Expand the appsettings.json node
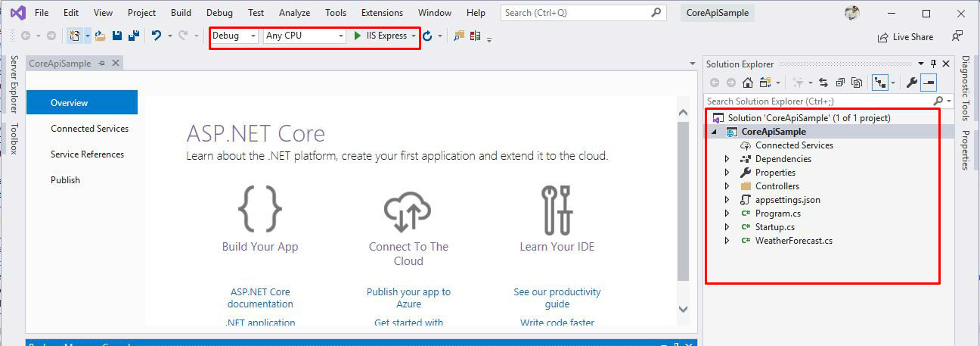This screenshot has width=980, height=346. click(x=727, y=200)
